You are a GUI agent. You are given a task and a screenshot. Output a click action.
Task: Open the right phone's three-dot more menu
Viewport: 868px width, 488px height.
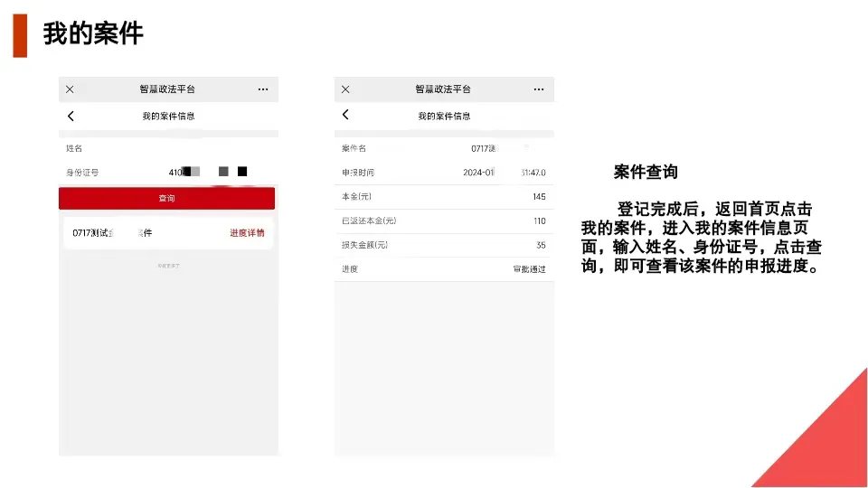point(539,89)
